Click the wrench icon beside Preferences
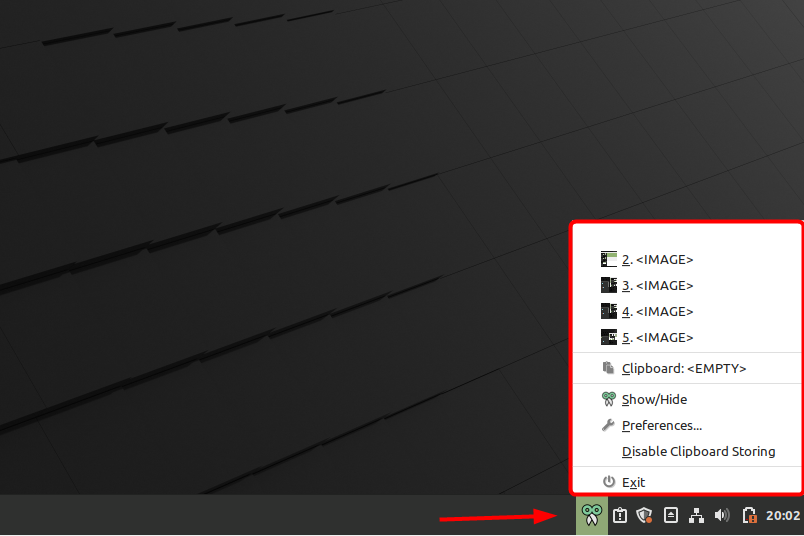This screenshot has height=536, width=804. (x=608, y=425)
